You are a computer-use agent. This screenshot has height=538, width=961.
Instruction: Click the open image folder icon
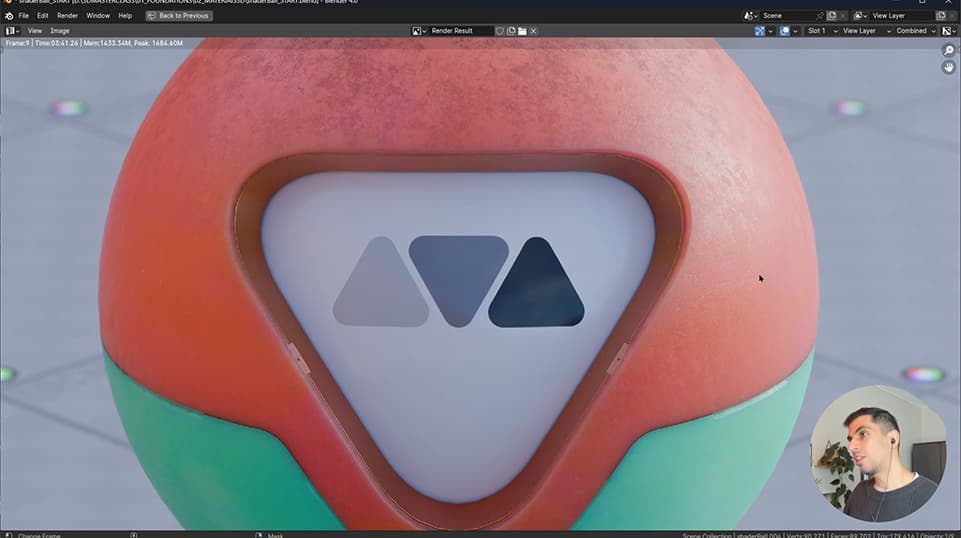tap(522, 31)
